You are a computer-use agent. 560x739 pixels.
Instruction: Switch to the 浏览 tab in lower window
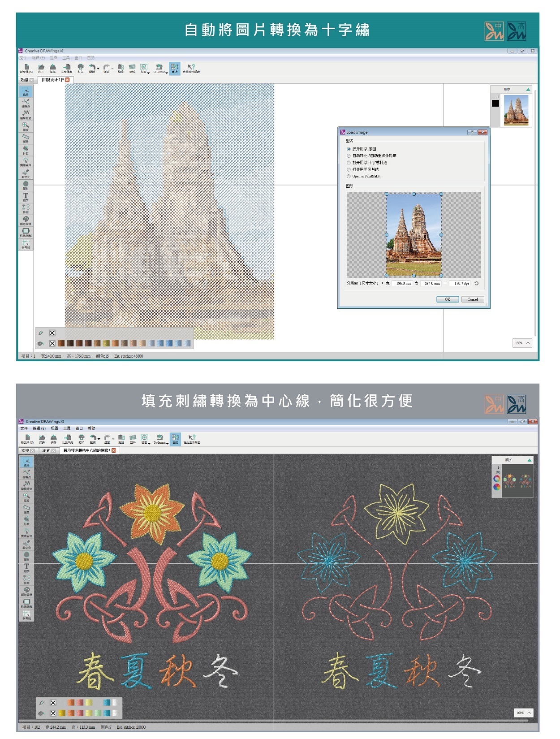point(46,450)
